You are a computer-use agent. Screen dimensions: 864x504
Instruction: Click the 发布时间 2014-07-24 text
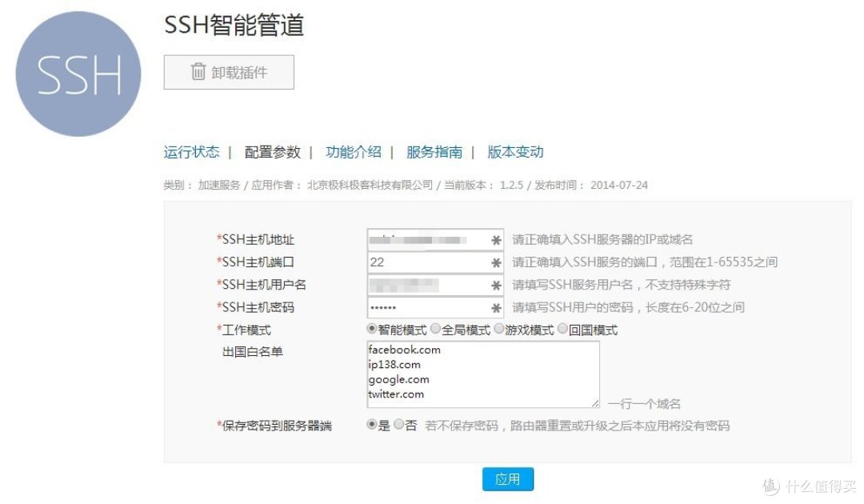tap(590, 185)
